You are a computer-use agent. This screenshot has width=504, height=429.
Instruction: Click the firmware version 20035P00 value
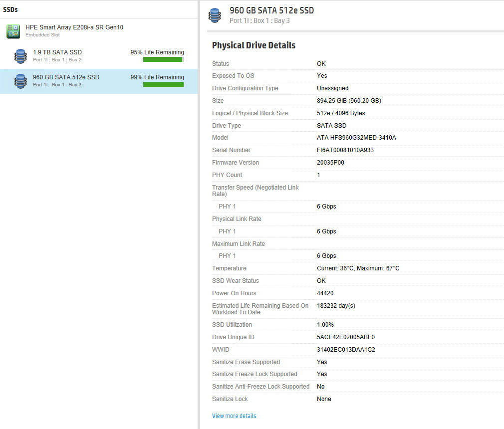coord(330,163)
